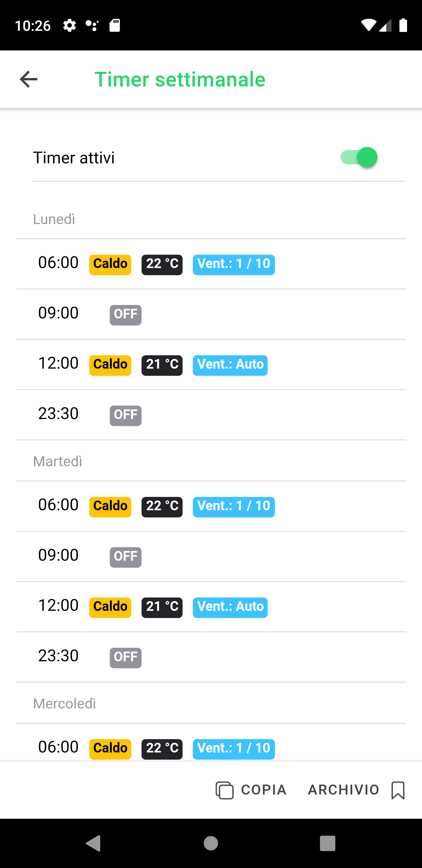422x868 pixels.
Task: Disable the Timer attivi switch
Action: click(358, 157)
